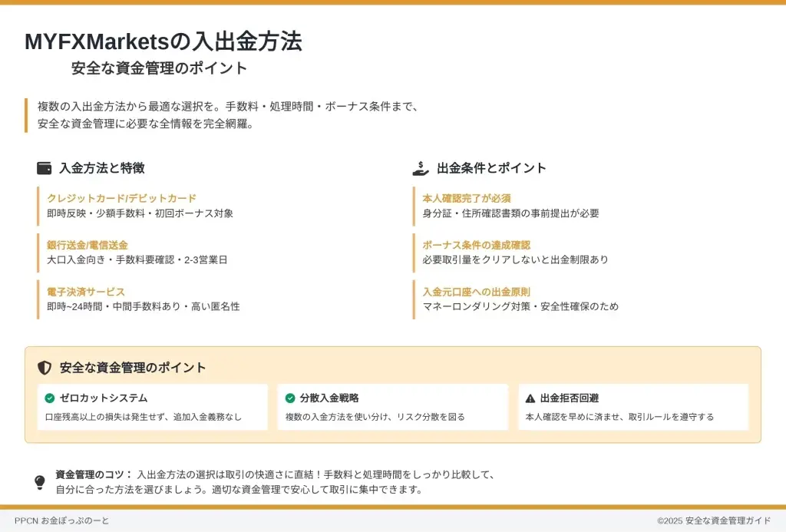Click the lightbulb icon beside 資金管理のコツ
This screenshot has height=532, width=786.
(x=40, y=482)
